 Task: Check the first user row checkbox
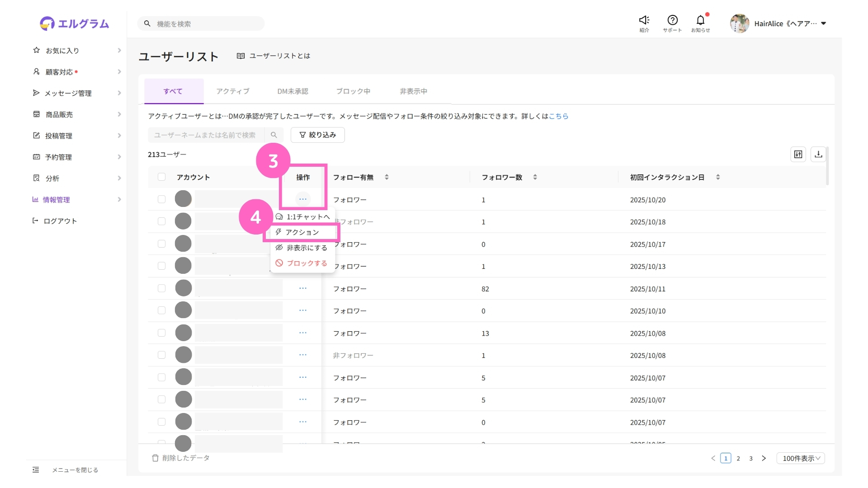pyautogui.click(x=161, y=199)
